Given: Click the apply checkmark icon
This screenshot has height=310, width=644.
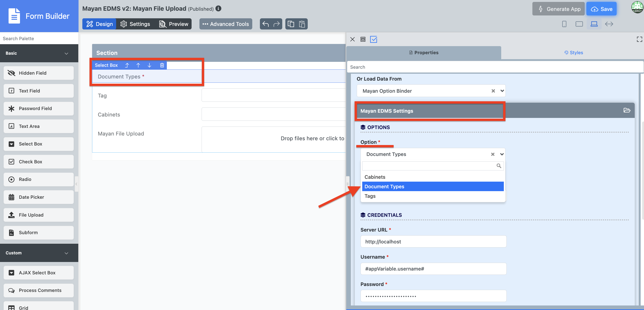Looking at the screenshot, I should [373, 39].
